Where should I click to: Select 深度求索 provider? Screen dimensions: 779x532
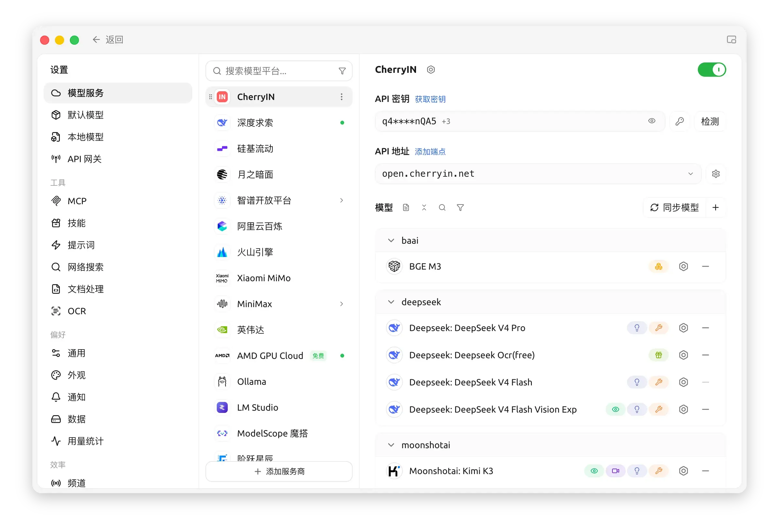[279, 123]
